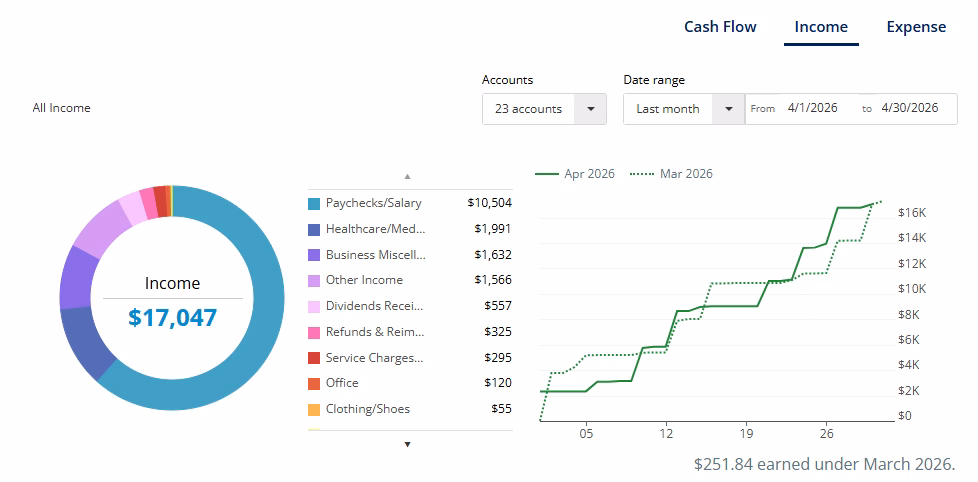978x482 pixels.
Task: Toggle the Apr 2026 legend line
Action: pyautogui.click(x=575, y=174)
